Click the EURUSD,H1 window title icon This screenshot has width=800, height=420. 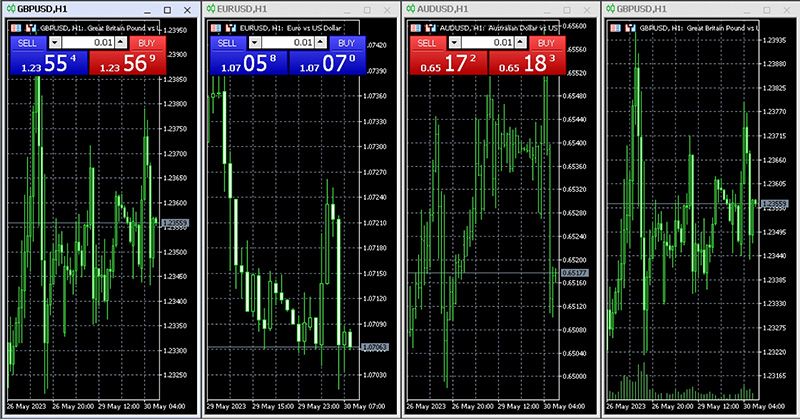210,8
